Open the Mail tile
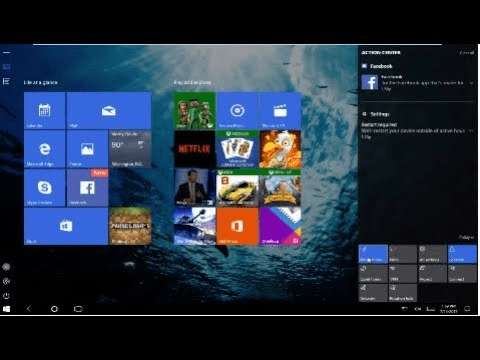 coord(109,111)
